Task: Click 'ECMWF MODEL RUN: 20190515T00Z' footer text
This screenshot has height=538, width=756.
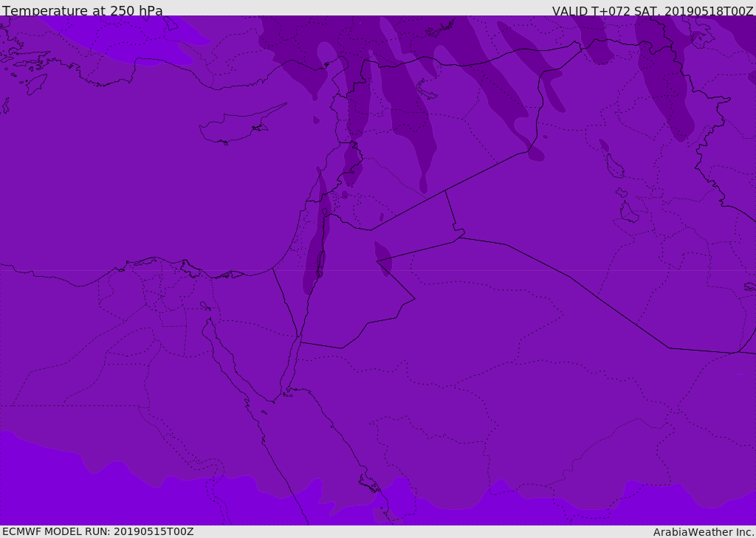Action: coord(98,531)
